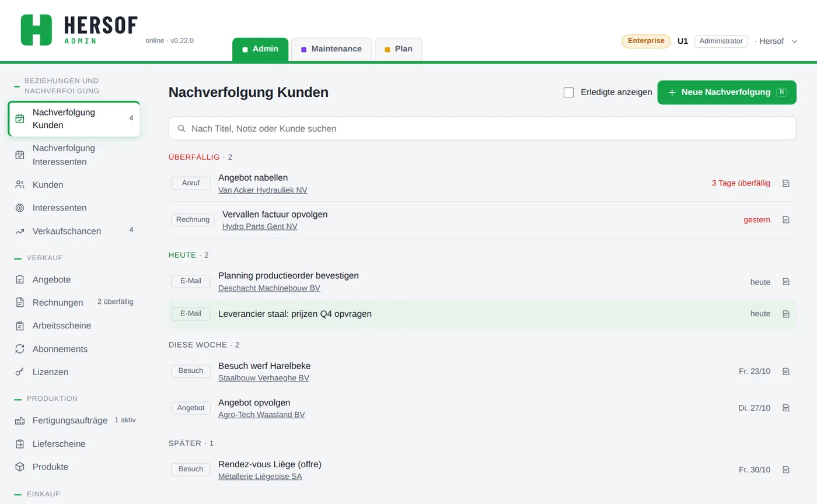Click the Nachverfolgung Kunden calendar icon in sidebar
817x504 pixels.
coord(20,118)
